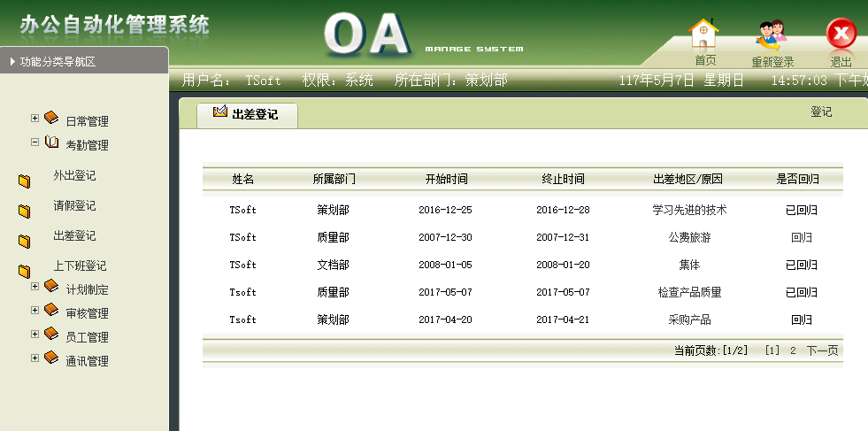Click the folder icon beside 外出登记

pos(25,181)
